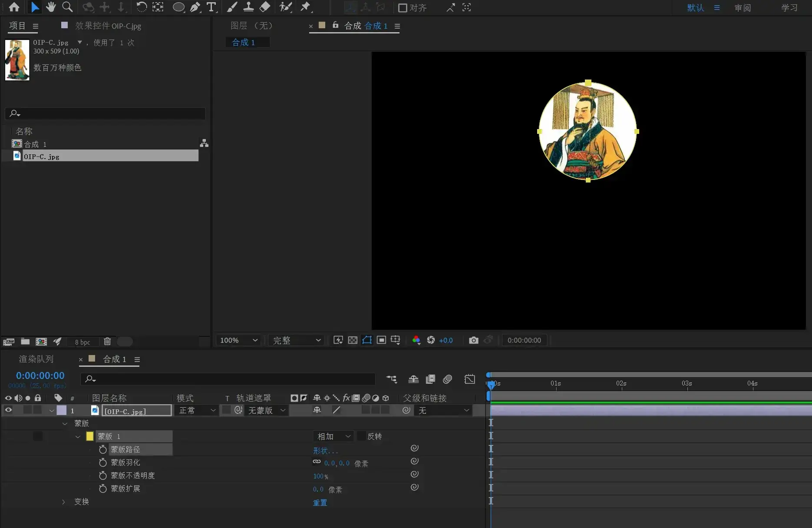Open the 正常 blending mode dropdown
Screen dimensions: 812x528
point(196,410)
